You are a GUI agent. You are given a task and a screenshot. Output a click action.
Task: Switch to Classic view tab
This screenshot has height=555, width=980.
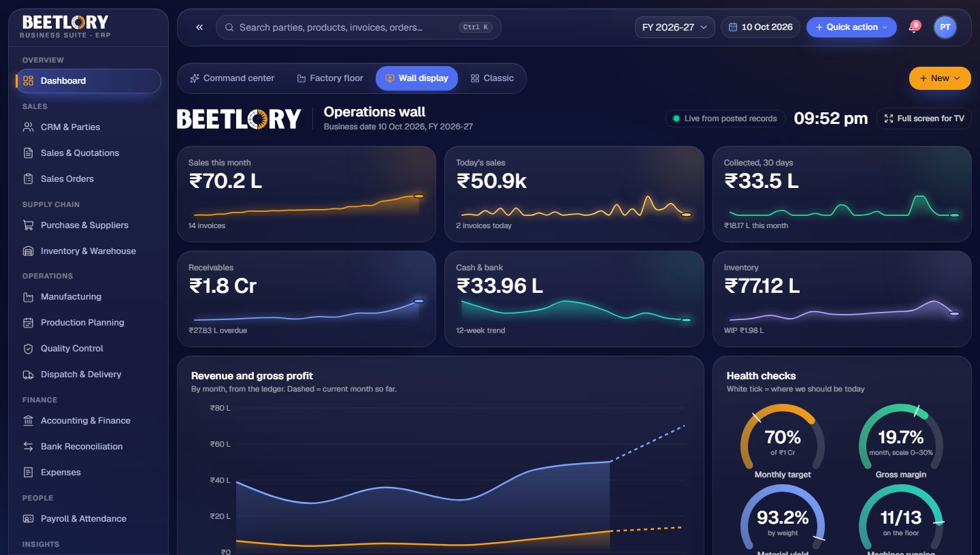492,78
